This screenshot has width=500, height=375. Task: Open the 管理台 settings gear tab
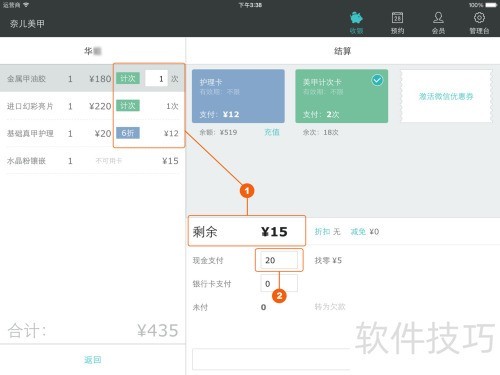[479, 23]
